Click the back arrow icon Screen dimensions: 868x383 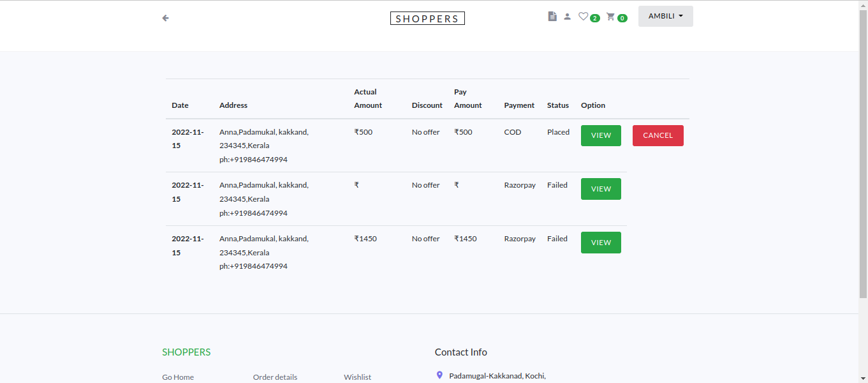coord(165,18)
